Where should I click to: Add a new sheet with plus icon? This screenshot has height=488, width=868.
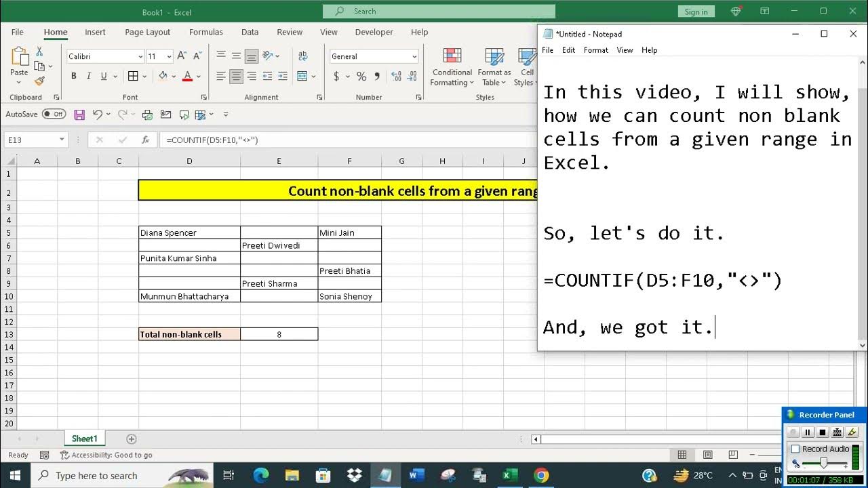point(132,439)
